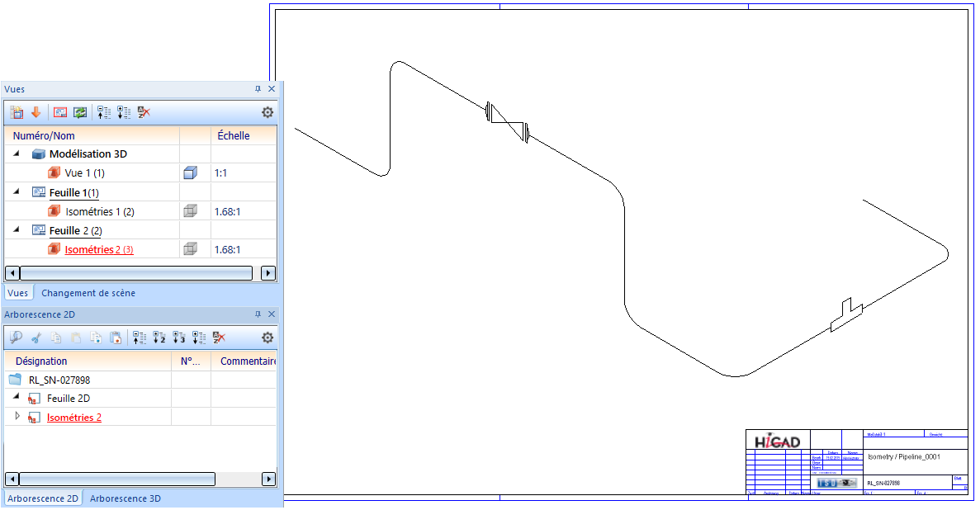This screenshot has height=510, width=980.
Task: Click the 1:1 scale value
Action: click(x=220, y=173)
